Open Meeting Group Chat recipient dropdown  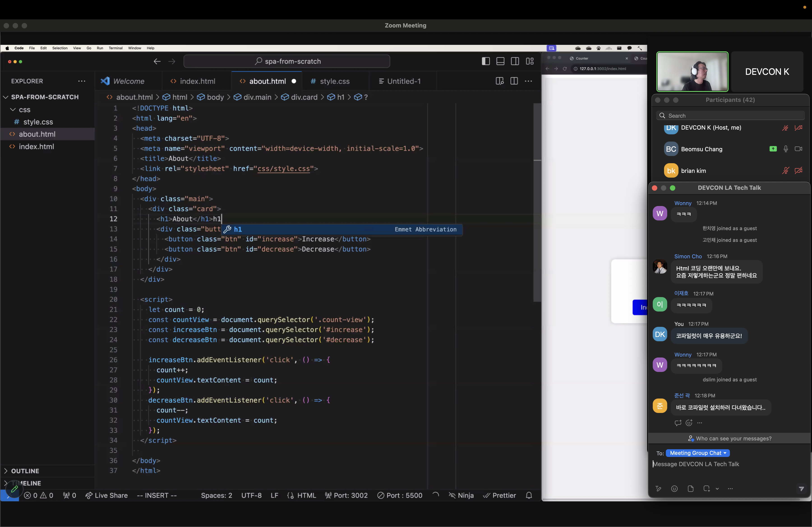click(x=697, y=453)
